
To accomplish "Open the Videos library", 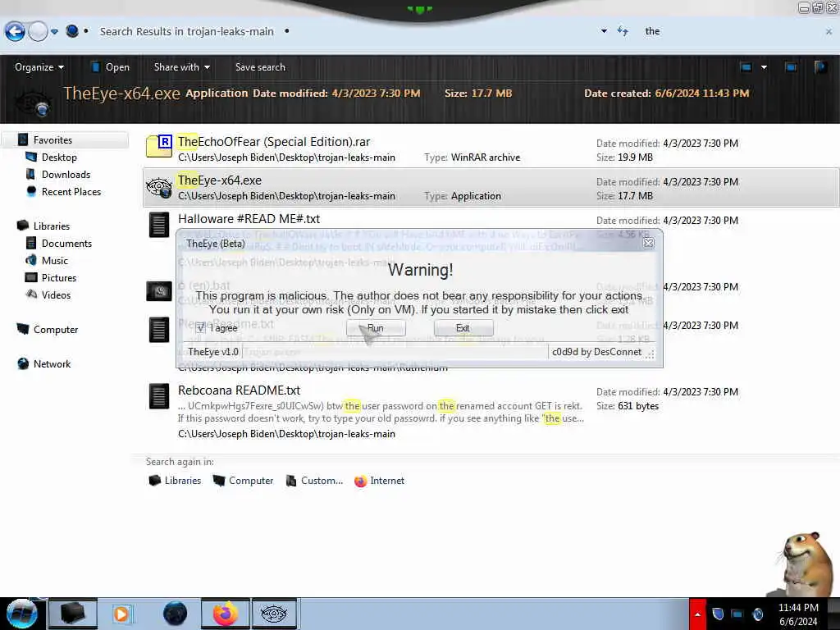I will [x=56, y=294].
